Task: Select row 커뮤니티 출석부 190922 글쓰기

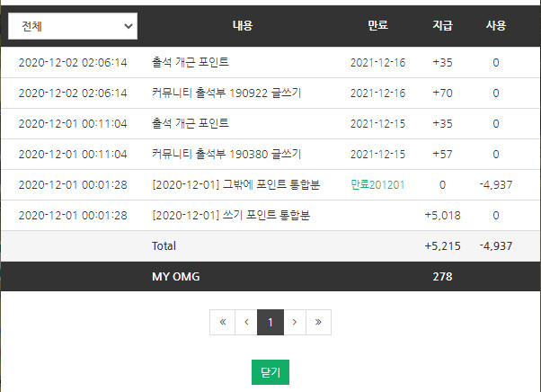Action: click(x=270, y=94)
